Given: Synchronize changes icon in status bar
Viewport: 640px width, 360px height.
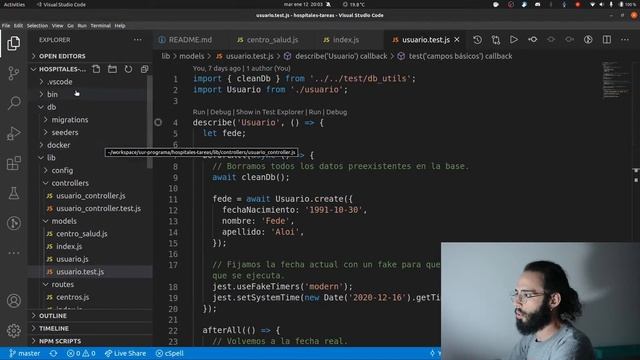Looking at the screenshot, I should (53, 353).
